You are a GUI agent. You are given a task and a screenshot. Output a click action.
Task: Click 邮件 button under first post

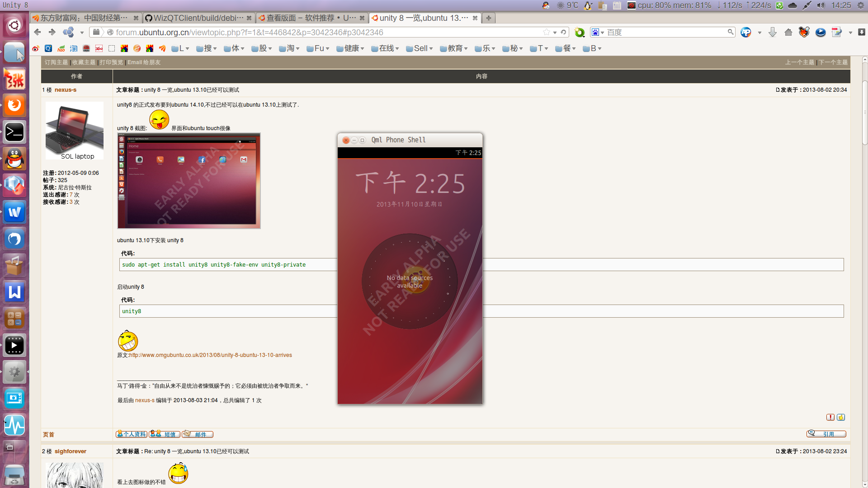click(198, 434)
